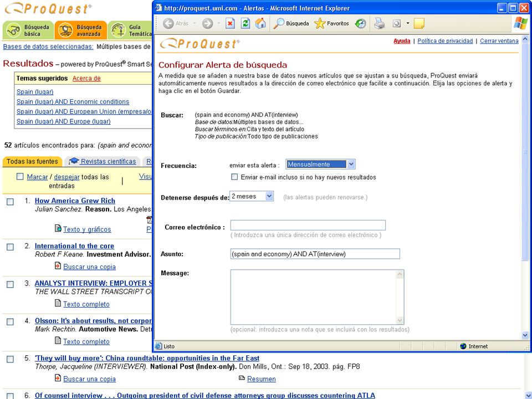The height and width of the screenshot is (399, 532).
Task: Open the Búsqueda básica tab
Action: pyautogui.click(x=28, y=30)
